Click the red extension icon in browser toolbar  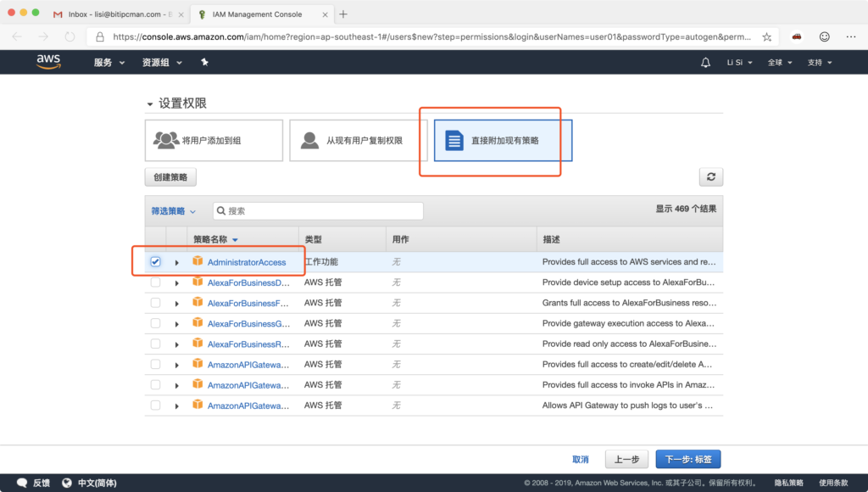pos(797,36)
